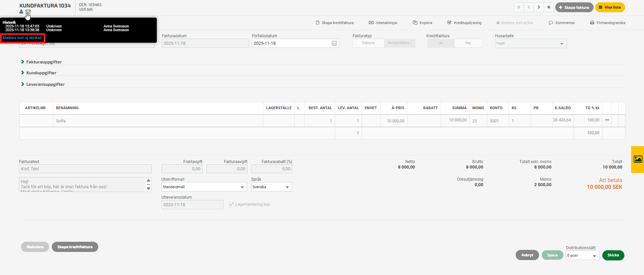This screenshot has width=644, height=275.
Task: Open the Utskriftsmall dropdown
Action: tap(203, 187)
